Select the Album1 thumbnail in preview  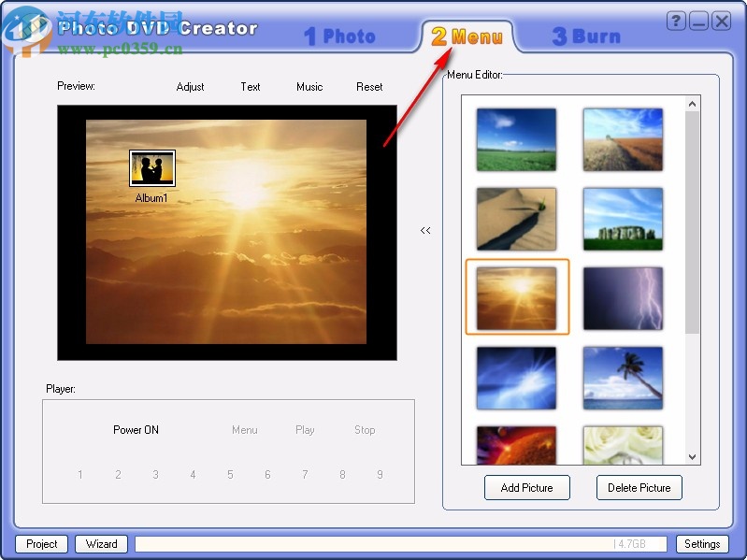coord(152,168)
